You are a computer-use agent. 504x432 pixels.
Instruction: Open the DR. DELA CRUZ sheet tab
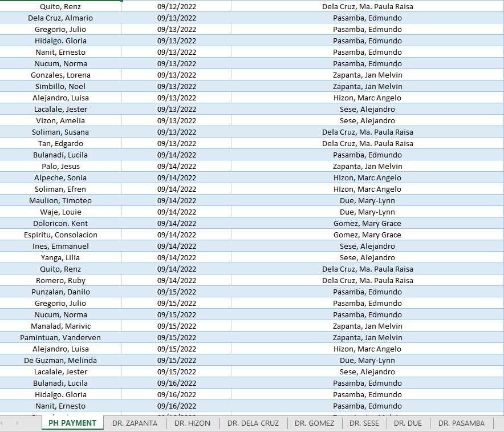253,423
